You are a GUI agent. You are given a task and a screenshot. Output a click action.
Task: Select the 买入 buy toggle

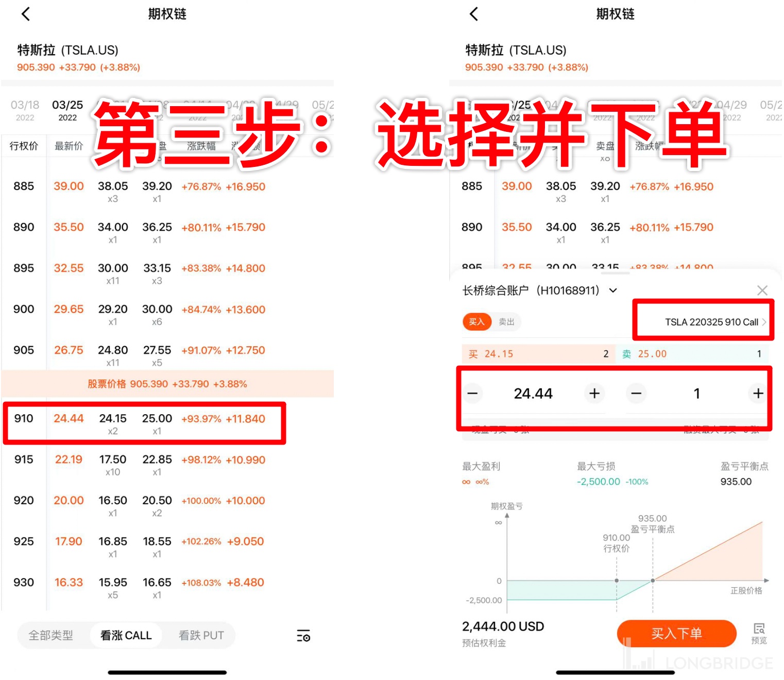click(476, 322)
